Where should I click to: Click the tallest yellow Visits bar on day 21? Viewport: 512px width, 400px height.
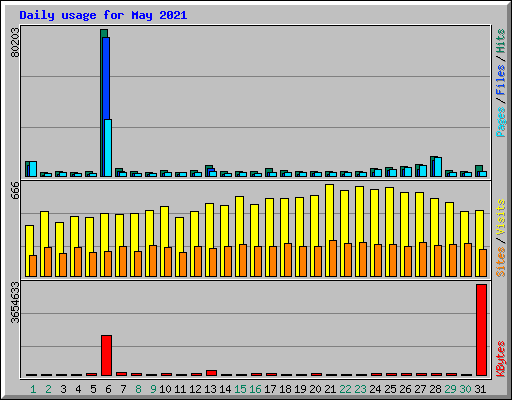329,212
